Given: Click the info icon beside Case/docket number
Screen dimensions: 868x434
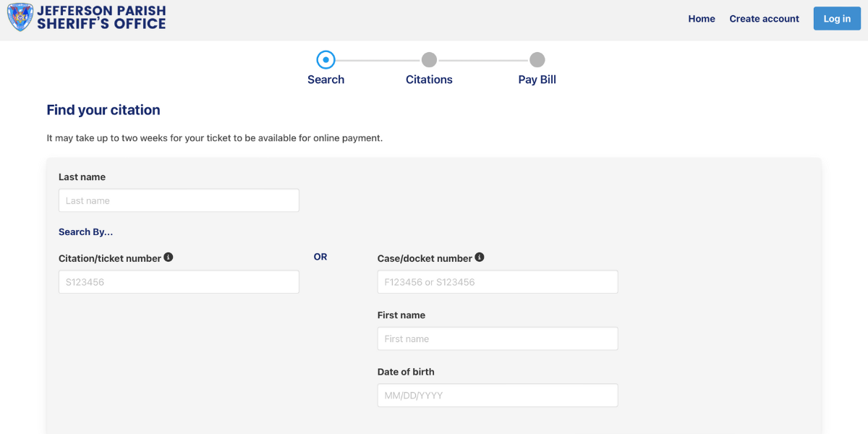Looking at the screenshot, I should 480,257.
